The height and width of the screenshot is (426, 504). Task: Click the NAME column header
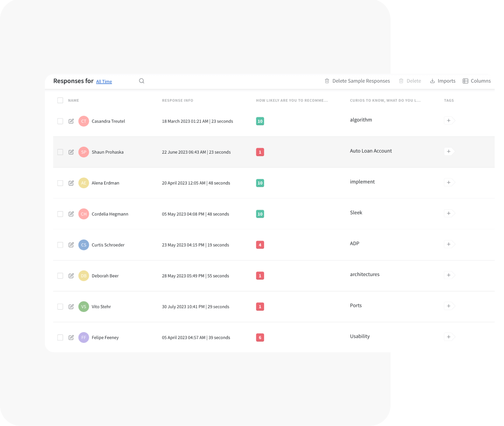point(73,100)
